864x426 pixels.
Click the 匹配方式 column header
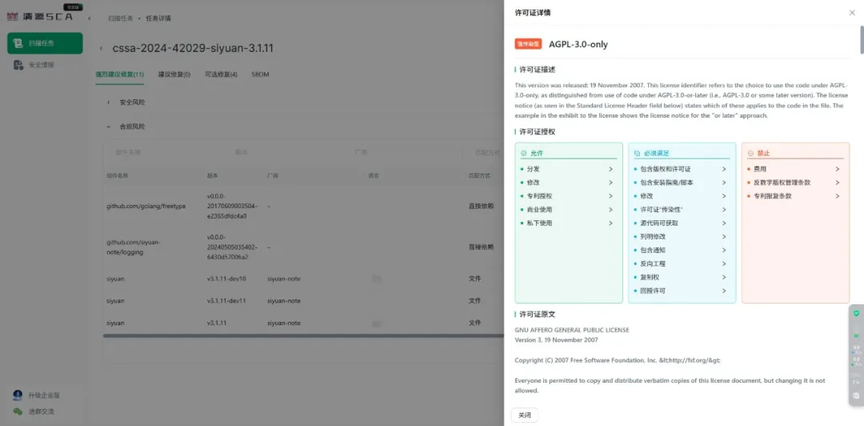pyautogui.click(x=477, y=175)
